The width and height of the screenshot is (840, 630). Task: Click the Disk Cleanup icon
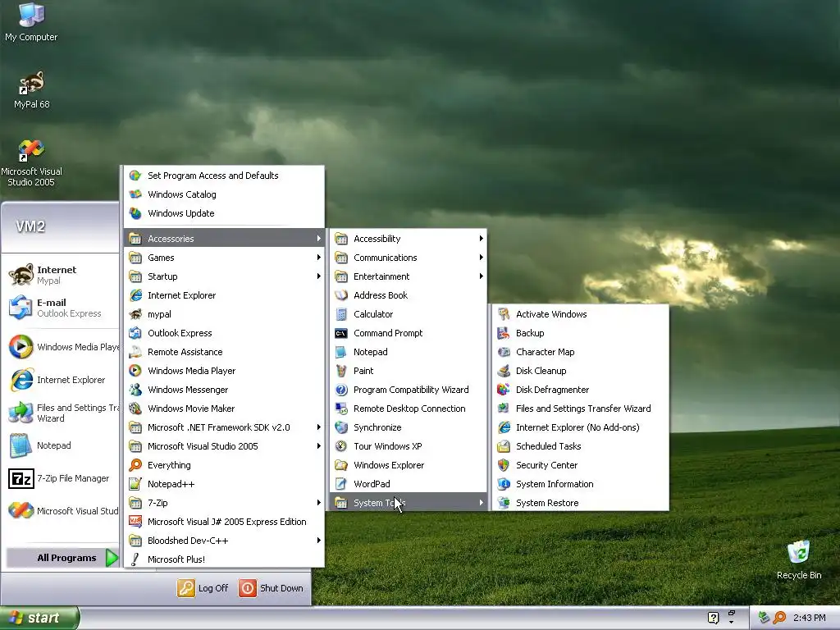pos(504,371)
